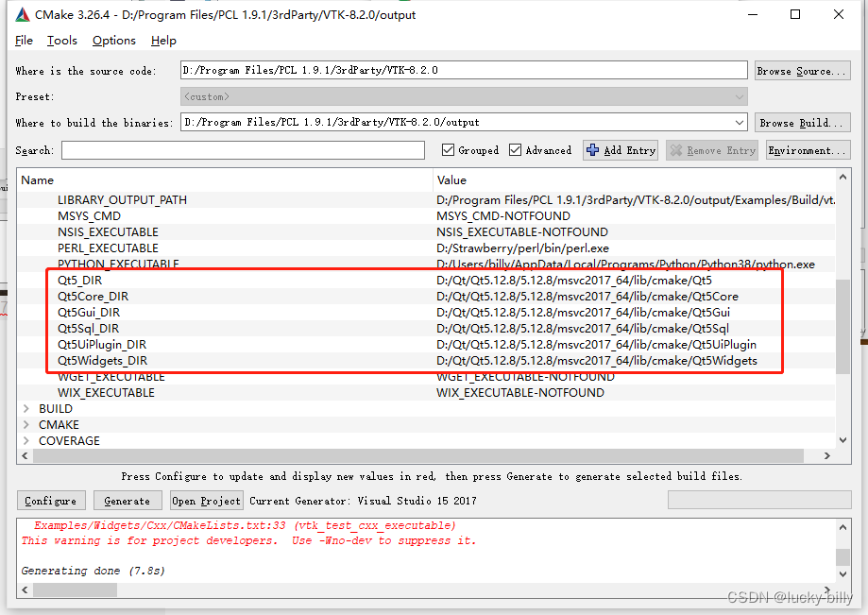
Task: Click the perl.exe path value
Action: click(x=522, y=248)
